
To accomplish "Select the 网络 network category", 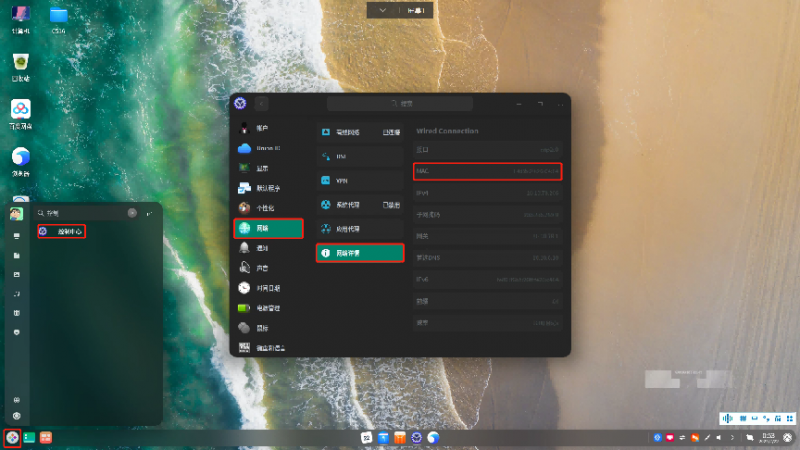I will point(268,228).
